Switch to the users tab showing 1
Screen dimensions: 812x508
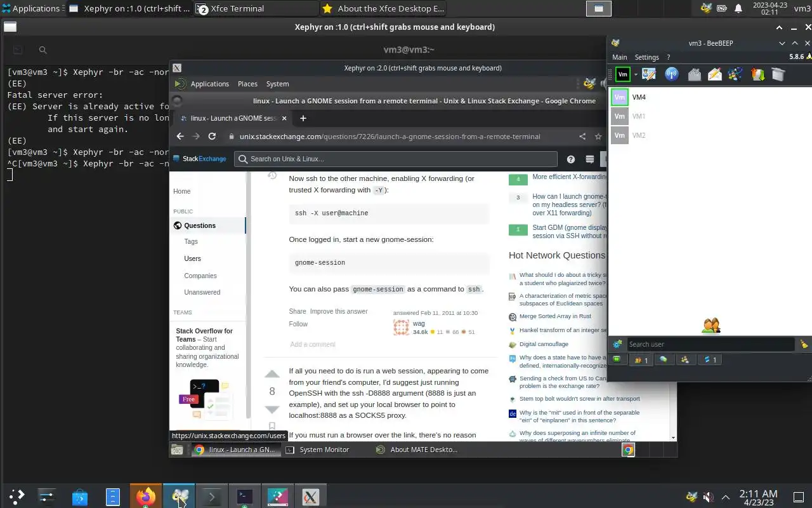(641, 360)
